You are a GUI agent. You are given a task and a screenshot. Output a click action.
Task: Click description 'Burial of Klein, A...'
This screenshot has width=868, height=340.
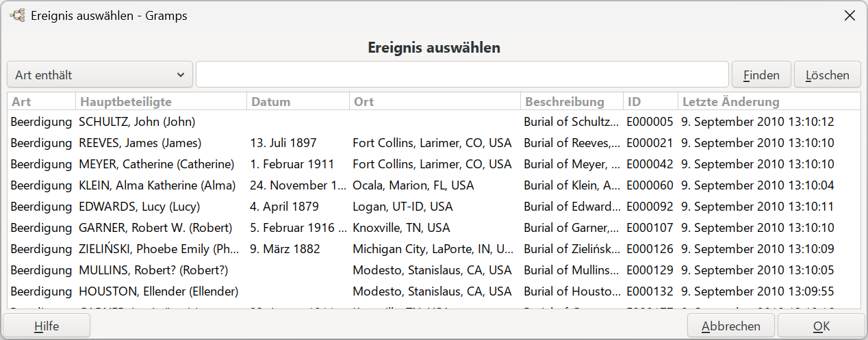click(572, 185)
